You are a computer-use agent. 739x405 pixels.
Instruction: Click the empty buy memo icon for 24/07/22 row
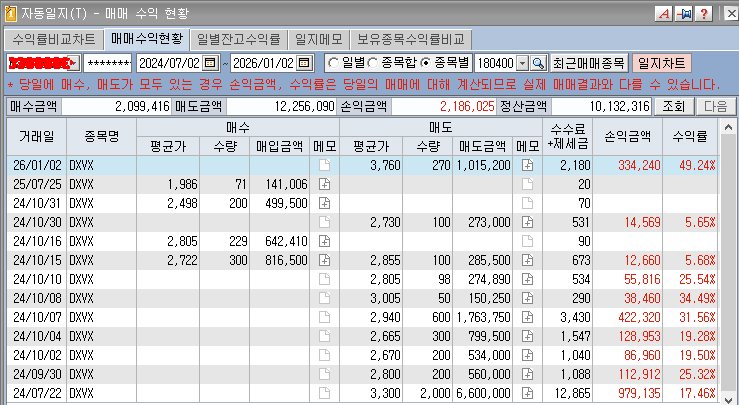click(324, 393)
